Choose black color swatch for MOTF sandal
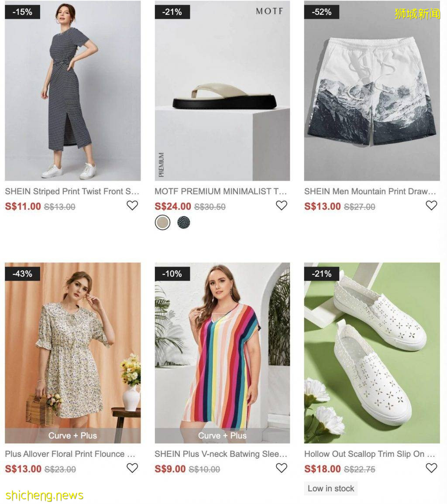Screen dimensions: 447x504 pos(184,223)
